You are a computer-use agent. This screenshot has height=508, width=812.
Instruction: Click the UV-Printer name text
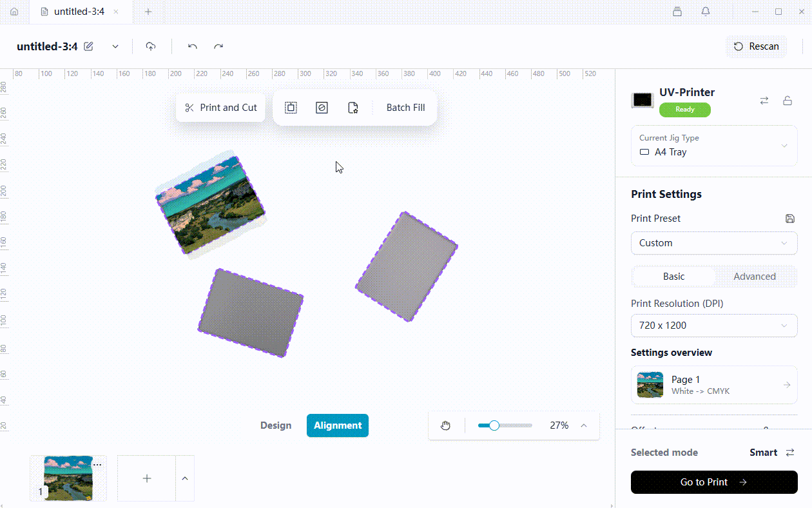point(687,92)
